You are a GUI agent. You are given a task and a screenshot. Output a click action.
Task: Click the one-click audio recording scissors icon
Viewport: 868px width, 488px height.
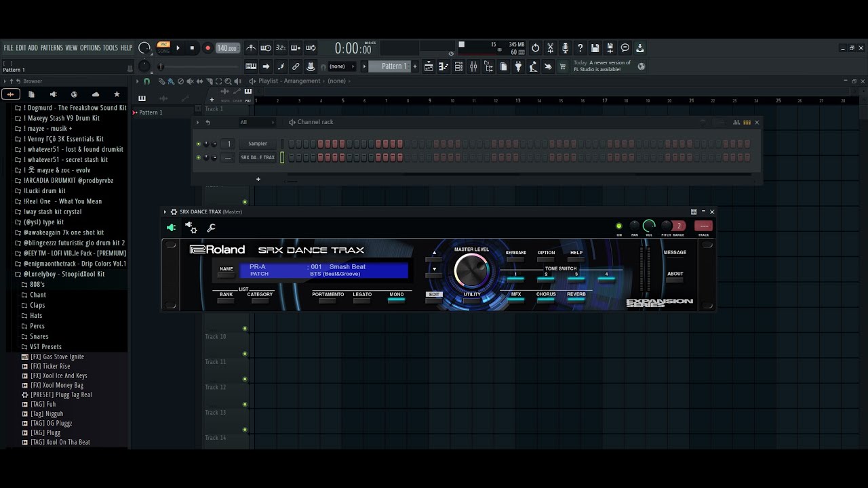pyautogui.click(x=550, y=48)
